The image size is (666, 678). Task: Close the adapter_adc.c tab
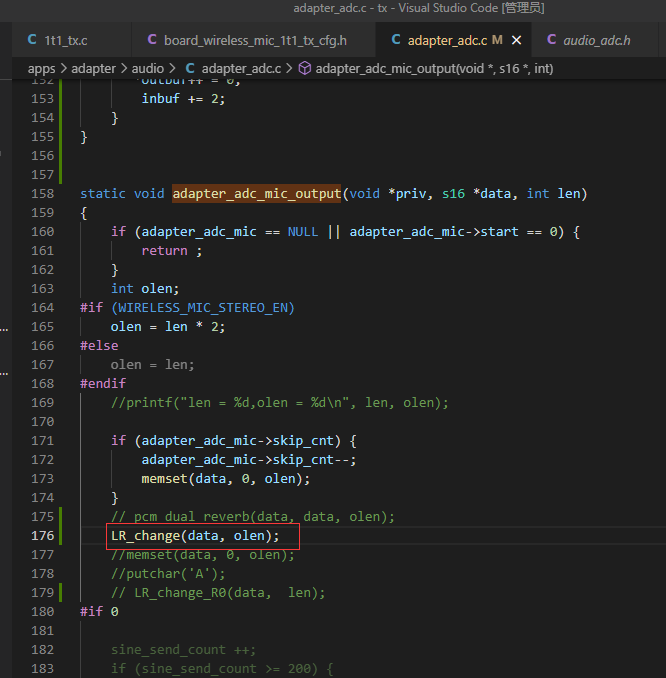coord(516,40)
